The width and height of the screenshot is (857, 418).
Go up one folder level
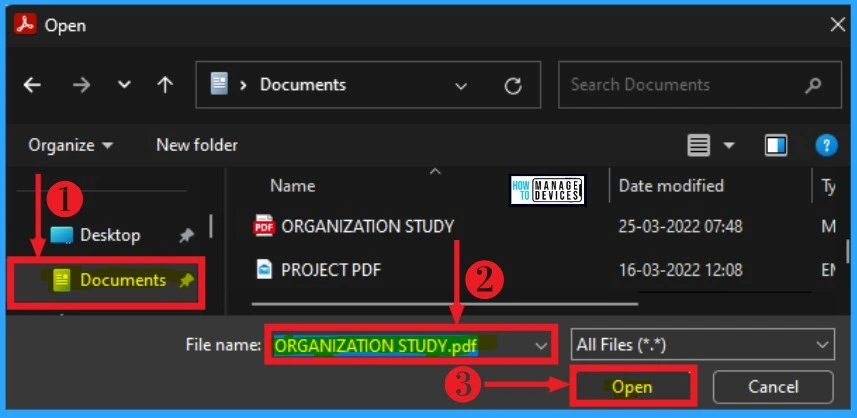point(165,85)
